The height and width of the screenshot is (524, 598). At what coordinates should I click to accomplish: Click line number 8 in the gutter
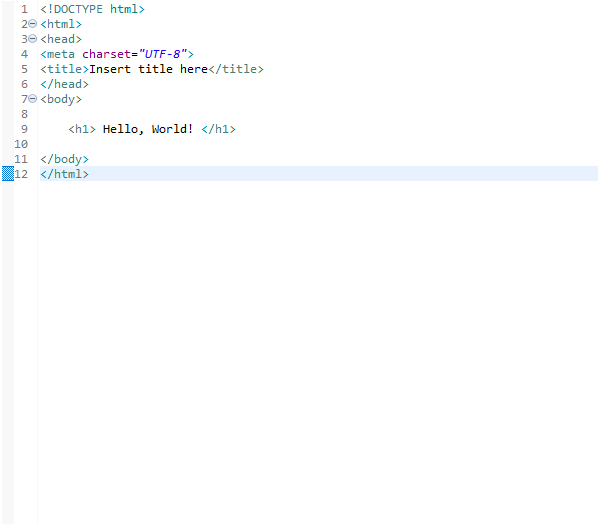(x=24, y=114)
